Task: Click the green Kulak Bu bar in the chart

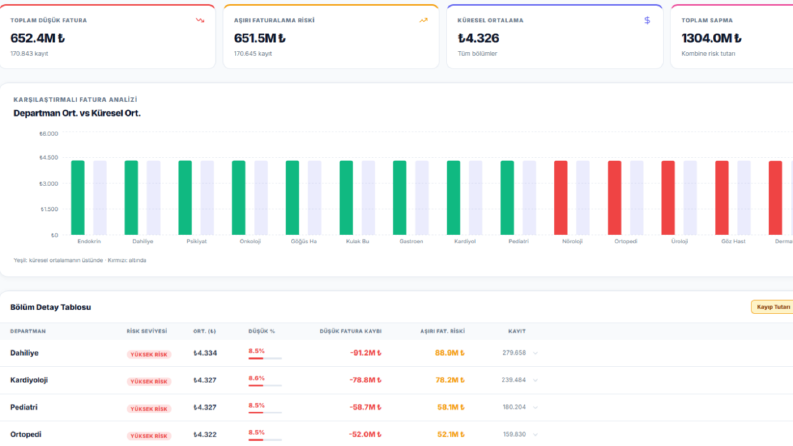Action: coord(346,198)
